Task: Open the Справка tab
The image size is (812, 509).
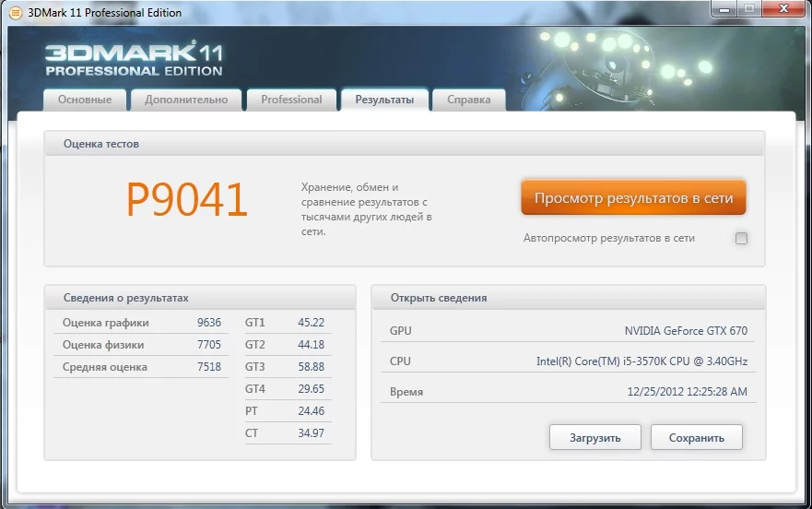Action: [x=468, y=100]
